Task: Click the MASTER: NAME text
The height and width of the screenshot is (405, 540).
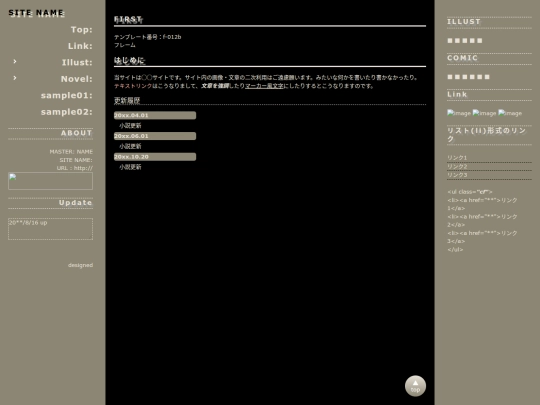Action: (x=71, y=152)
